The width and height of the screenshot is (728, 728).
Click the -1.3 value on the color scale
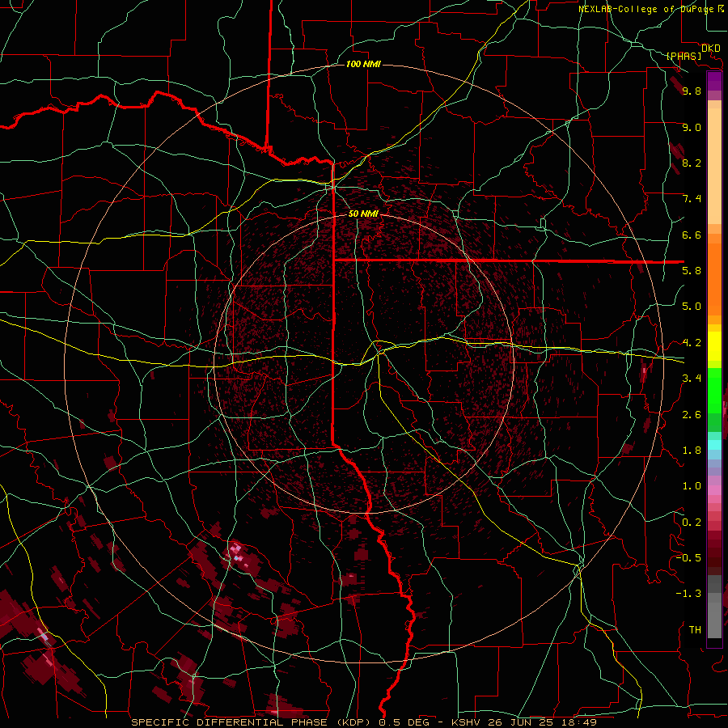(688, 594)
